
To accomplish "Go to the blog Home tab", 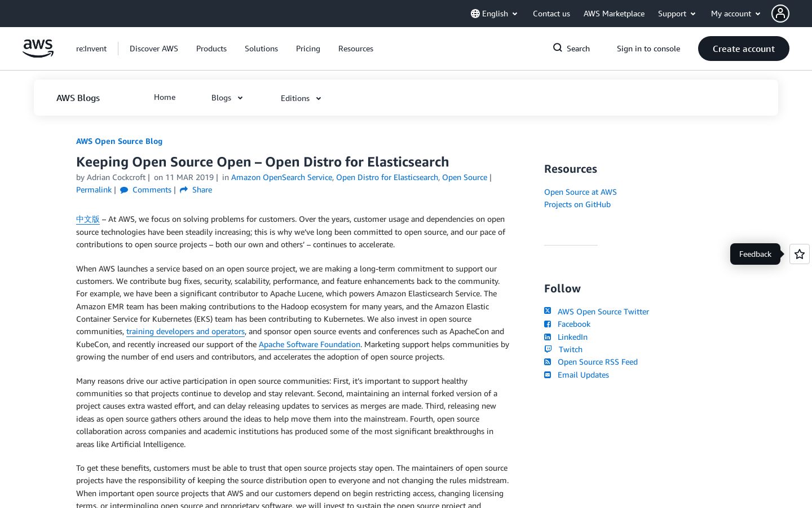I will point(165,97).
